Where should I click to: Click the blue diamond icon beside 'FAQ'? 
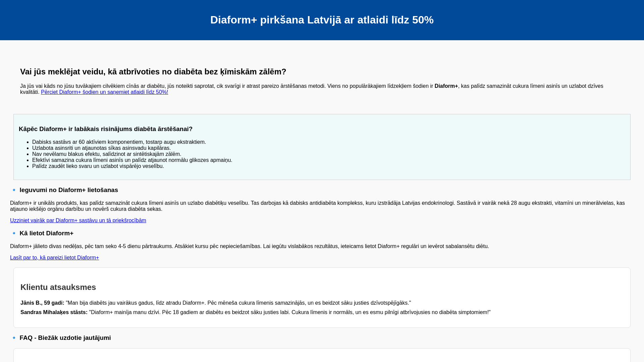pos(14,338)
